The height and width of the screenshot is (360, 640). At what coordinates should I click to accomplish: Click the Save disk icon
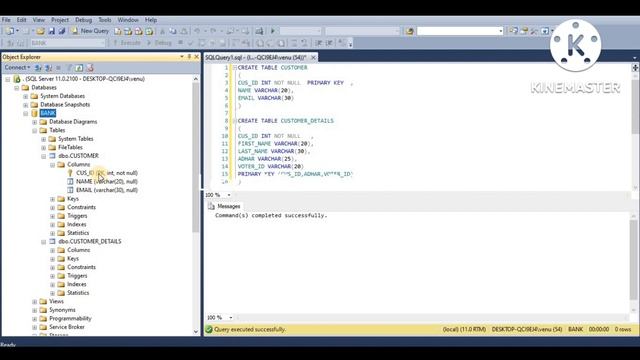coord(51,31)
